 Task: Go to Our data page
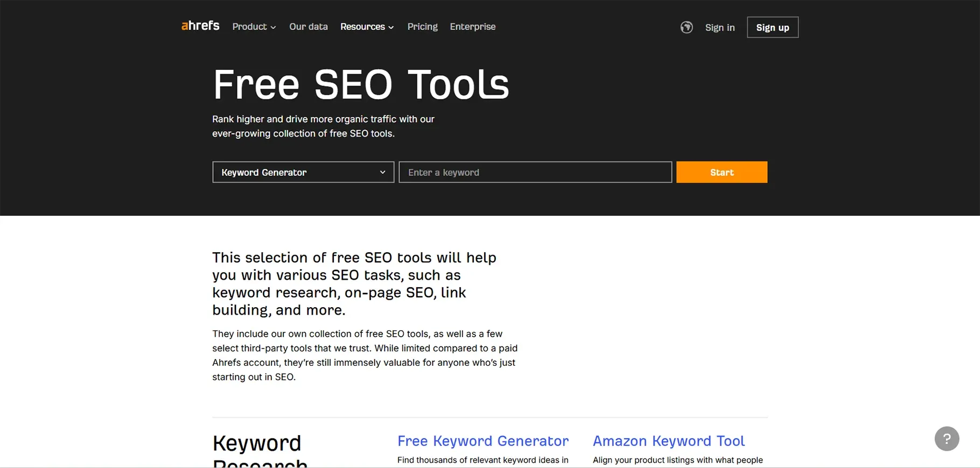click(308, 27)
